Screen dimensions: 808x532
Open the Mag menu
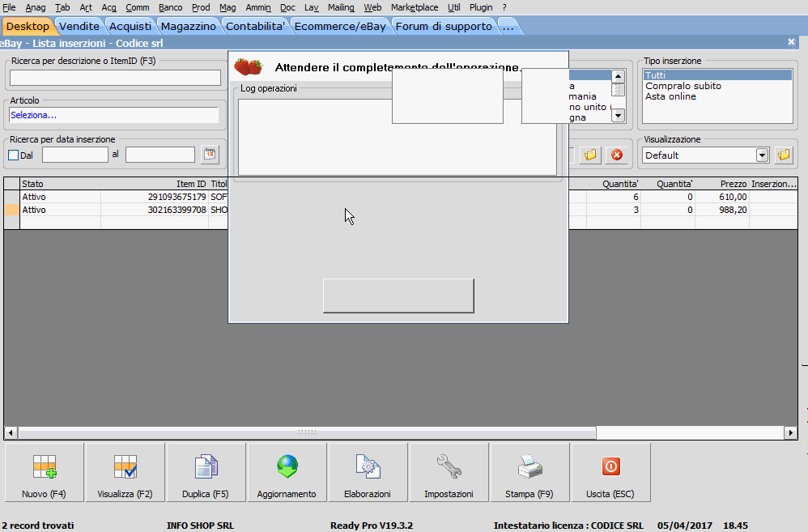tap(228, 7)
